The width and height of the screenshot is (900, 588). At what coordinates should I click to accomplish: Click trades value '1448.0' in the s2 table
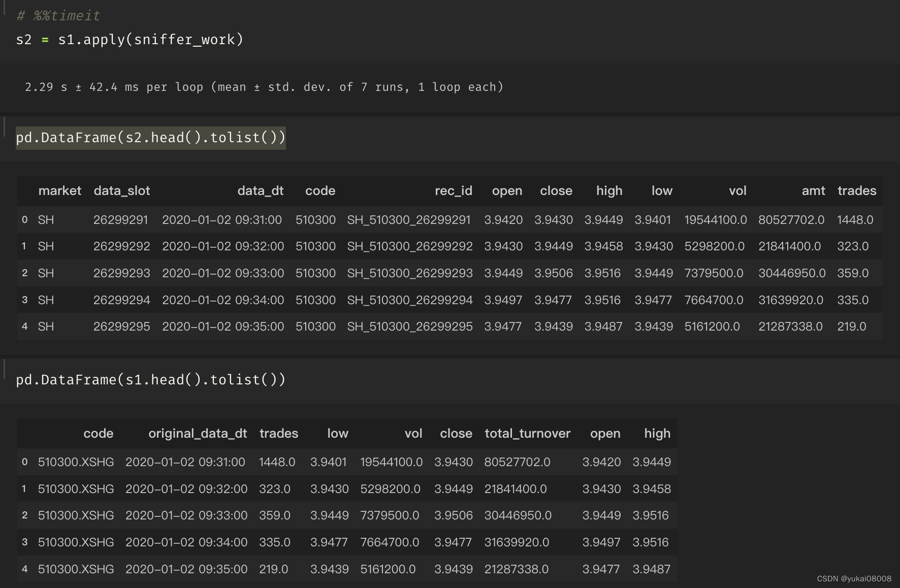(x=855, y=220)
